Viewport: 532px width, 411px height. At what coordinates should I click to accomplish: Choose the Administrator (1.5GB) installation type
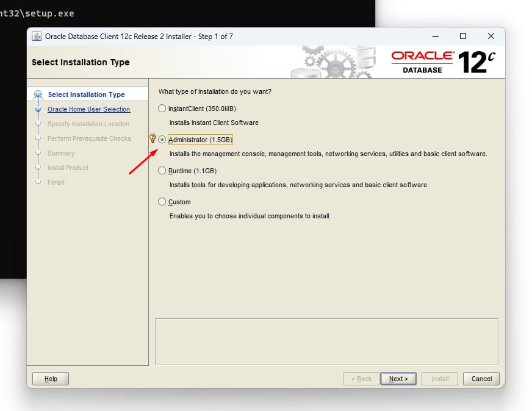coord(162,140)
